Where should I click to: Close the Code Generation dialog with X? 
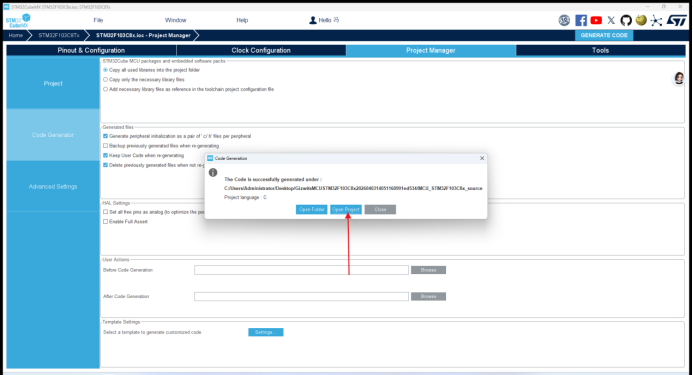click(x=482, y=158)
